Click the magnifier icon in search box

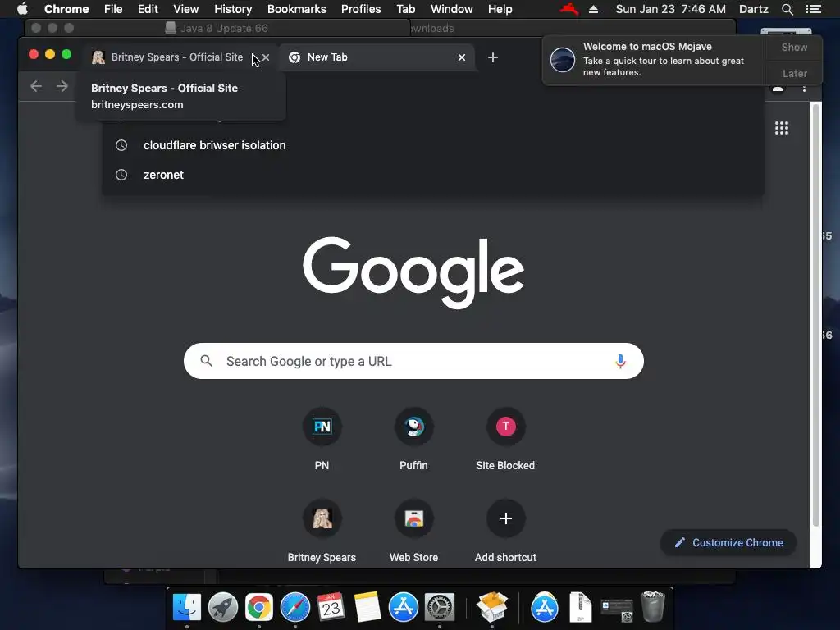pos(206,361)
